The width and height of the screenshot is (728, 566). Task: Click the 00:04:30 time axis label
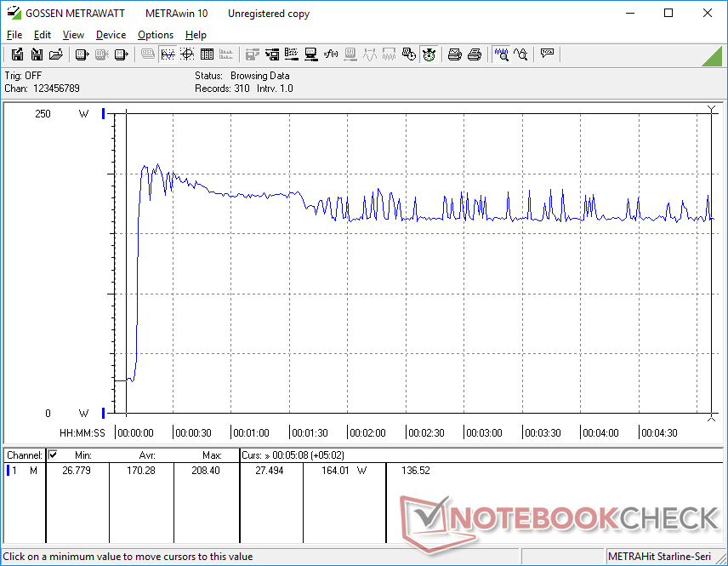coord(659,432)
